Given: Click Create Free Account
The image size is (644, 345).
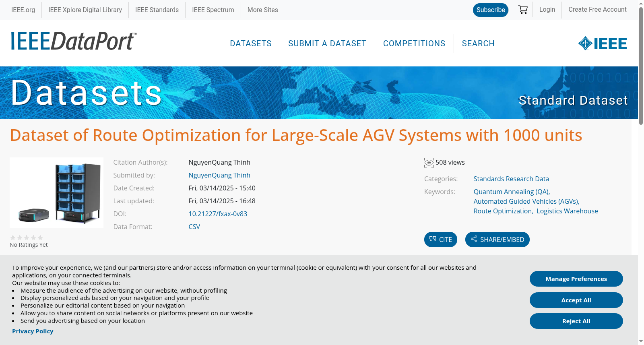Looking at the screenshot, I should point(597,9).
